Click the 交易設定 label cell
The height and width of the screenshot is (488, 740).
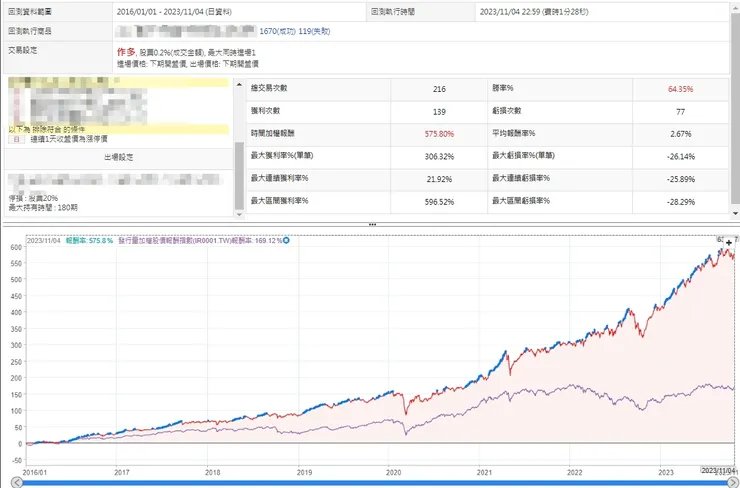(x=58, y=57)
